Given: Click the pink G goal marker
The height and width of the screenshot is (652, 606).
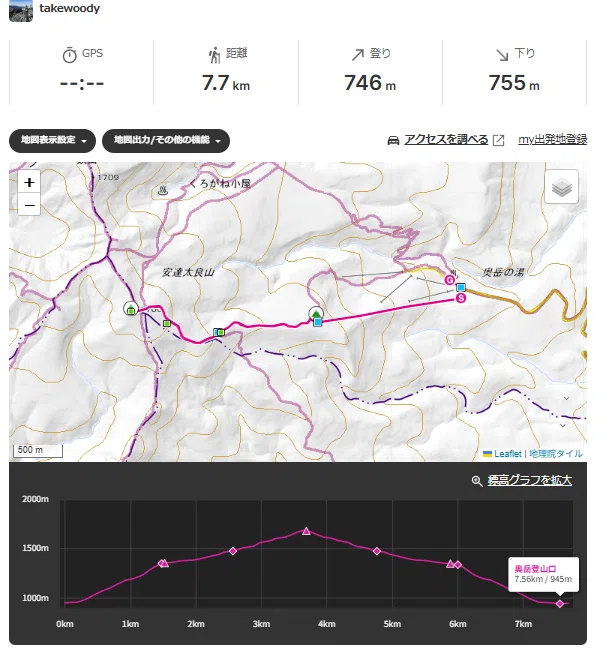Looking at the screenshot, I should 449,280.
